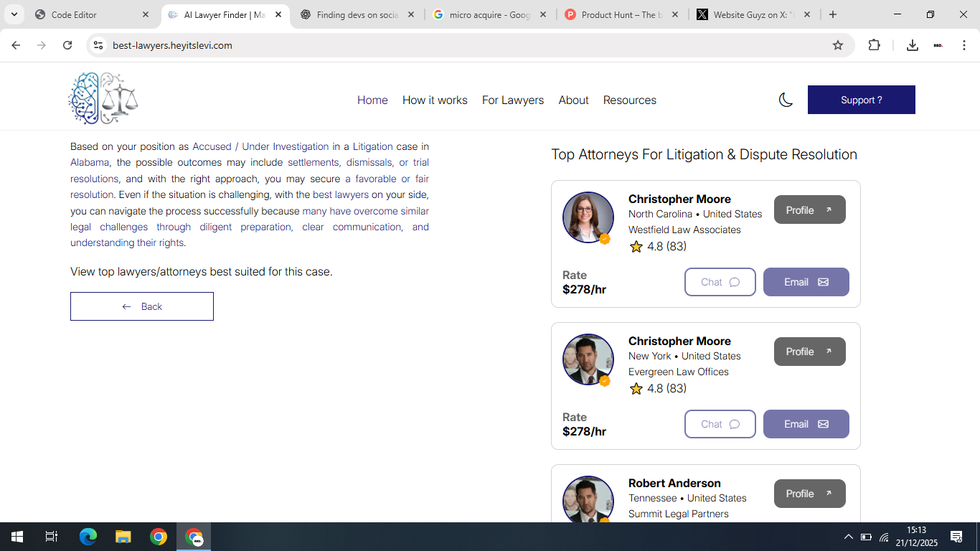The image size is (980, 551).
Task: Click the envelope icon on the first Email button
Action: [824, 282]
